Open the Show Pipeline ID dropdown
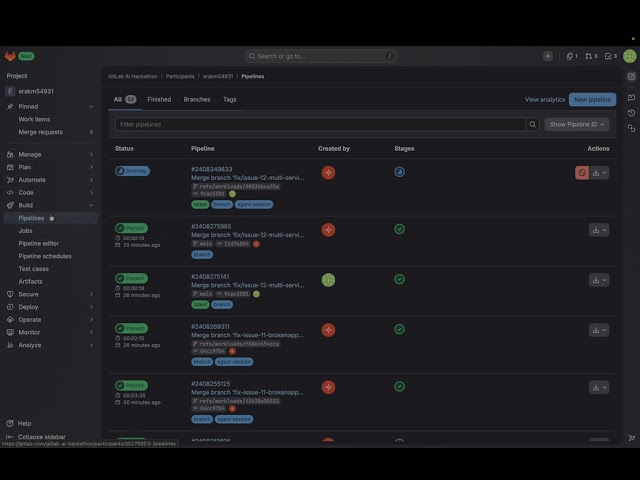The width and height of the screenshot is (640, 480). pos(577,124)
